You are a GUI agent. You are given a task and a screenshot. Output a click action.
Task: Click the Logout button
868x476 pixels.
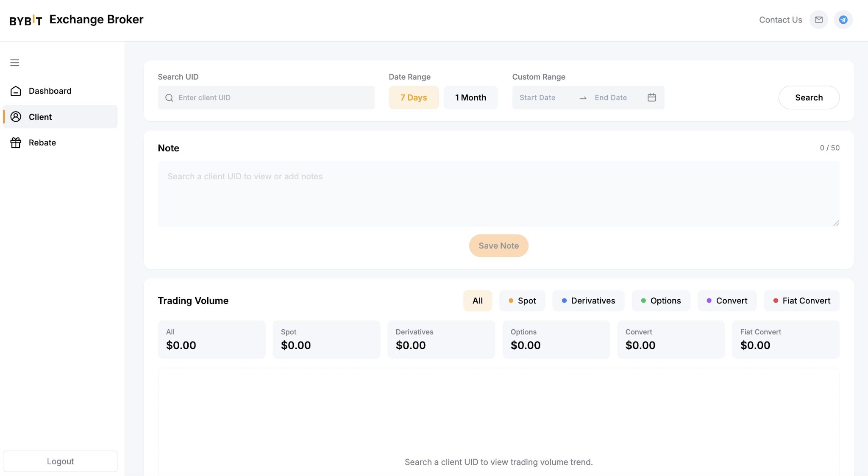[61, 461]
